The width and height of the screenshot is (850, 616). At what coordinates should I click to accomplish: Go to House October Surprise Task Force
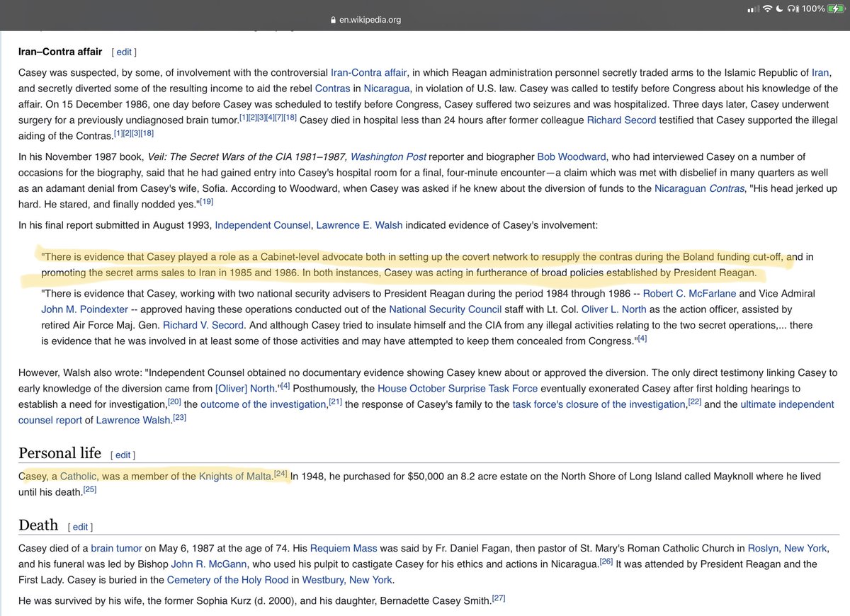pyautogui.click(x=458, y=388)
